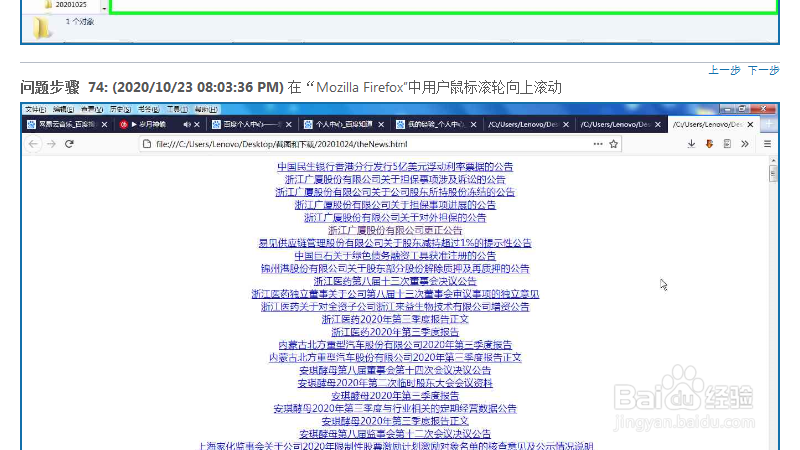This screenshot has height=450, width=800.
Task: Open link 安琪酵母与行业相关的定期经营数据公告
Action: coord(395,409)
